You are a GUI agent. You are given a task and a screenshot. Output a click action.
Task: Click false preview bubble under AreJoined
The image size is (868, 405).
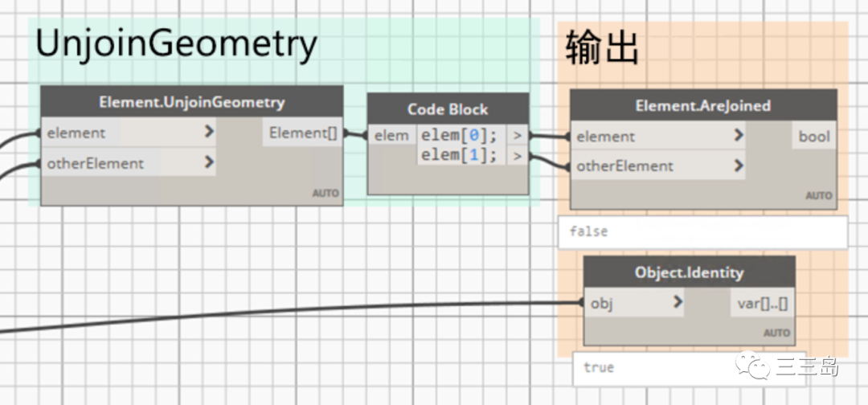(x=703, y=231)
